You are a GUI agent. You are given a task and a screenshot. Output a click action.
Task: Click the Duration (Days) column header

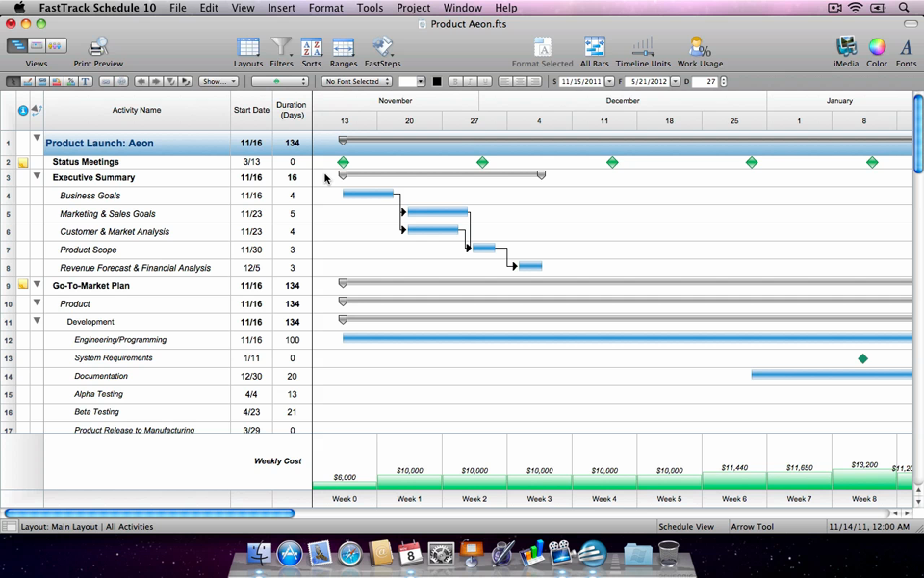pyautogui.click(x=293, y=110)
